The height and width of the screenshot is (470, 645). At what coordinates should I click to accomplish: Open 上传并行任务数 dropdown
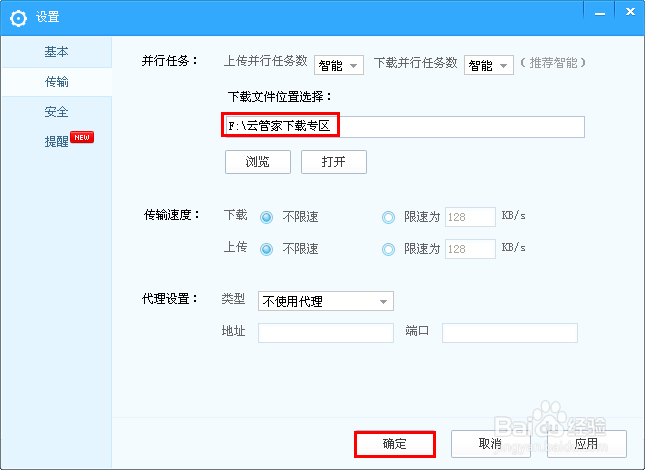(x=339, y=65)
